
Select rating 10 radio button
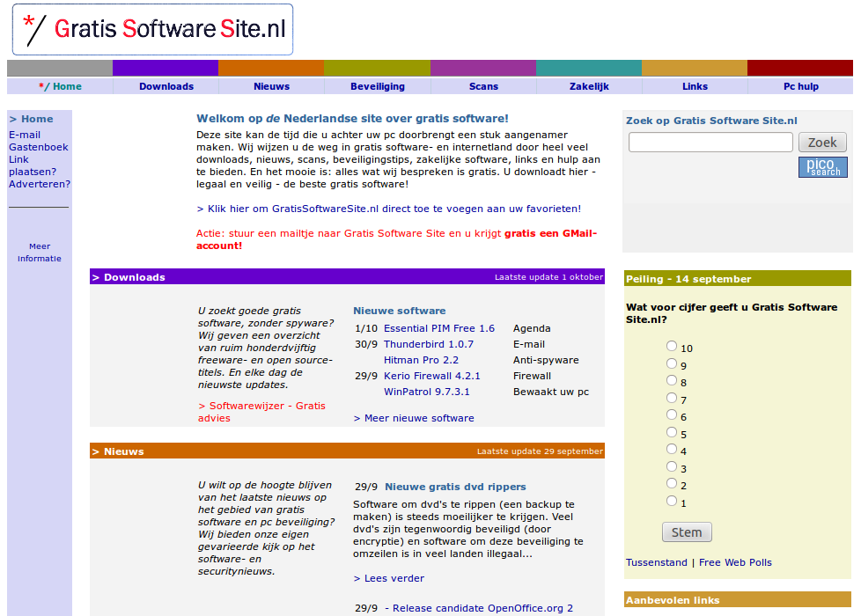(672, 347)
